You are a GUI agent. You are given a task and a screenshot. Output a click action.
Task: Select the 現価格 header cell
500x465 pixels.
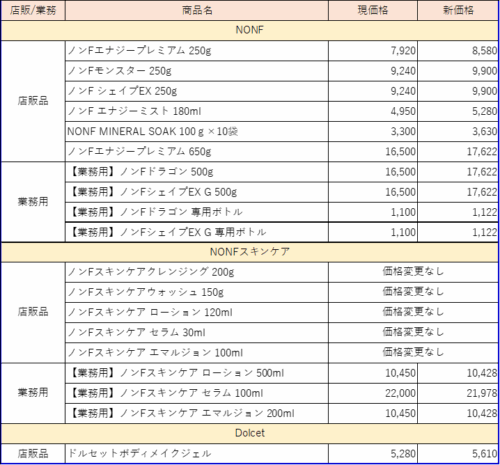click(373, 10)
